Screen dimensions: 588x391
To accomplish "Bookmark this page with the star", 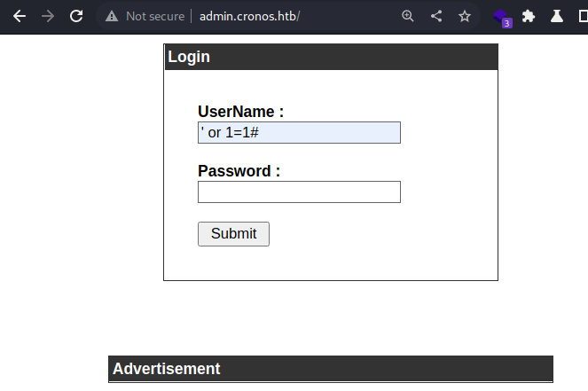I will 465,16.
